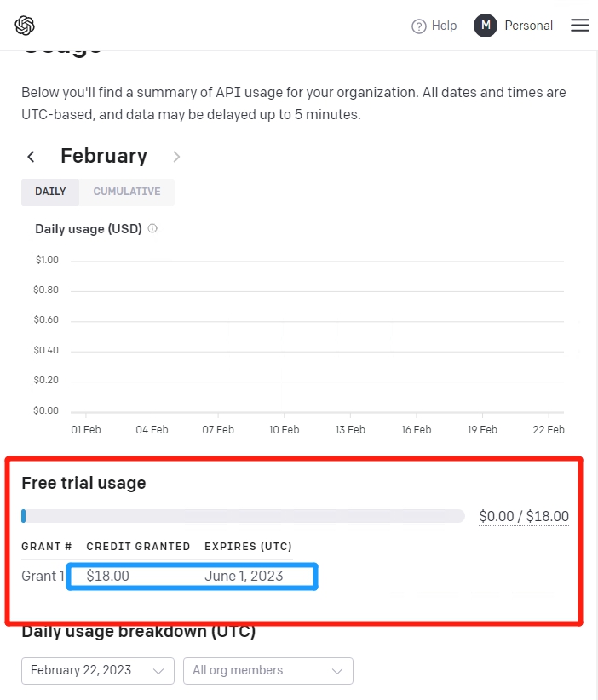Open the All org members dropdown
Viewport: 598px width, 700px height.
point(268,670)
